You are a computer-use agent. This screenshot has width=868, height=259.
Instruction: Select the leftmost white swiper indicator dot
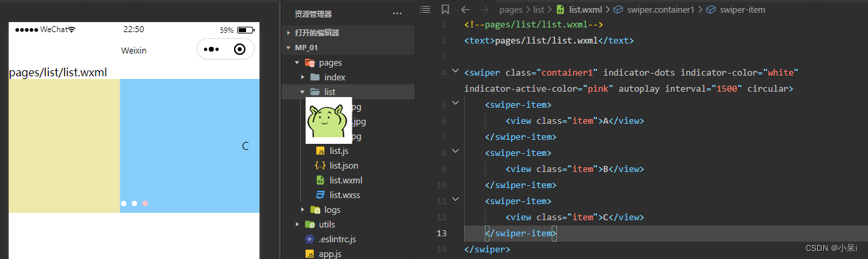tap(124, 203)
